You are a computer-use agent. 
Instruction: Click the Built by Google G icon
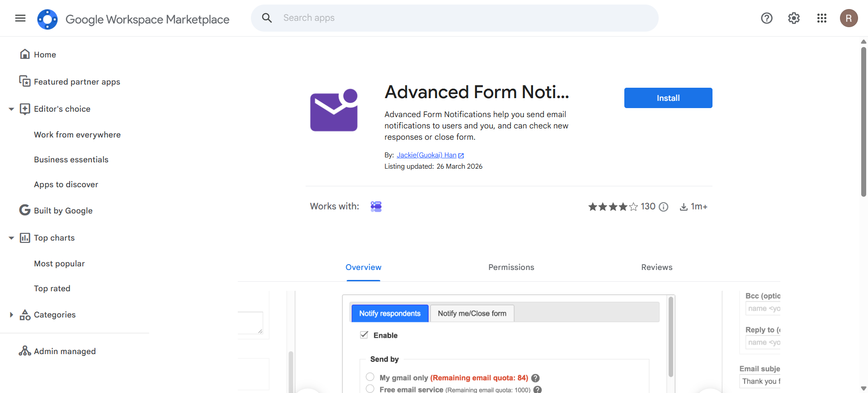point(25,210)
